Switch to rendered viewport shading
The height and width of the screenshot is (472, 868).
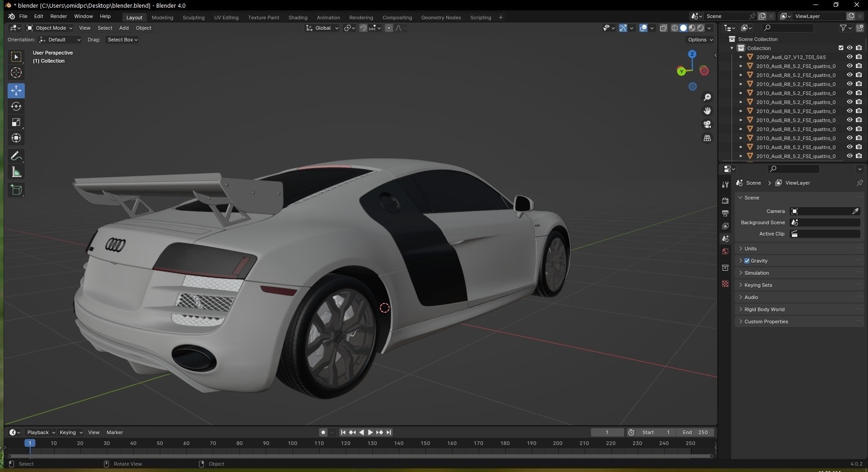pyautogui.click(x=701, y=28)
